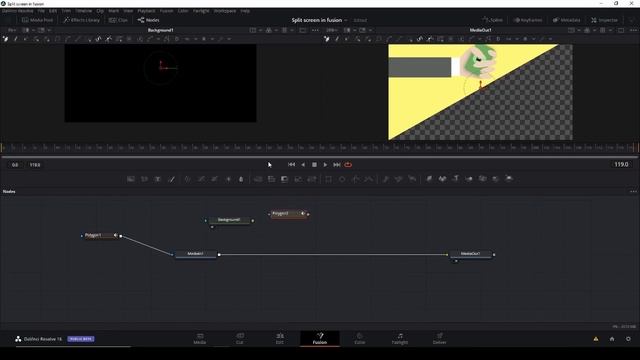640x360 pixels.
Task: Toggle loop playback button
Action: pyautogui.click(x=348, y=165)
